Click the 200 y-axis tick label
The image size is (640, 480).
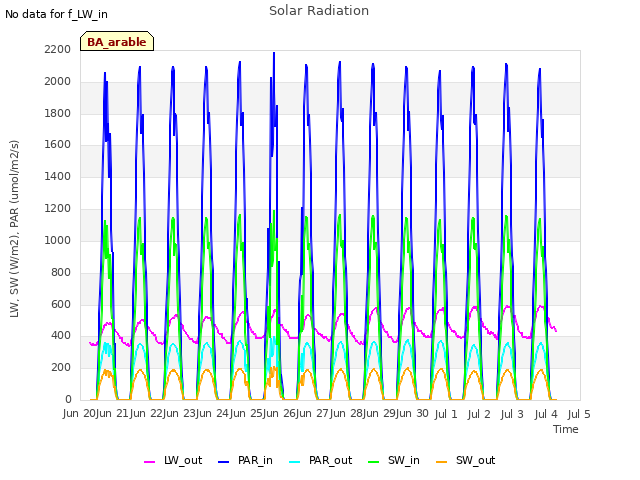(61, 367)
